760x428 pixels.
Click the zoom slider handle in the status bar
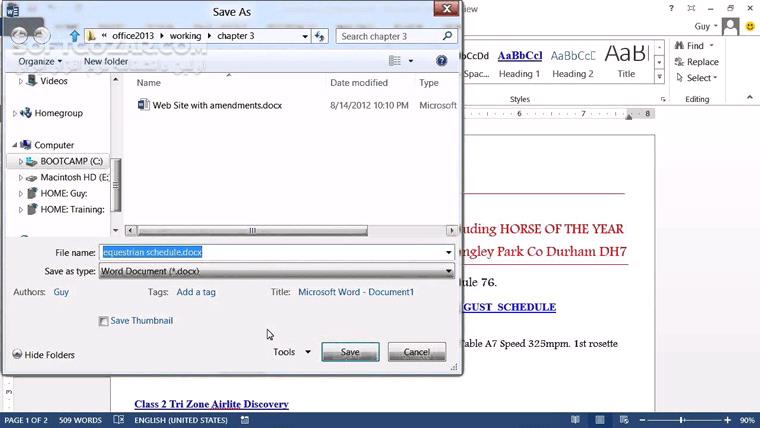[x=681, y=420]
